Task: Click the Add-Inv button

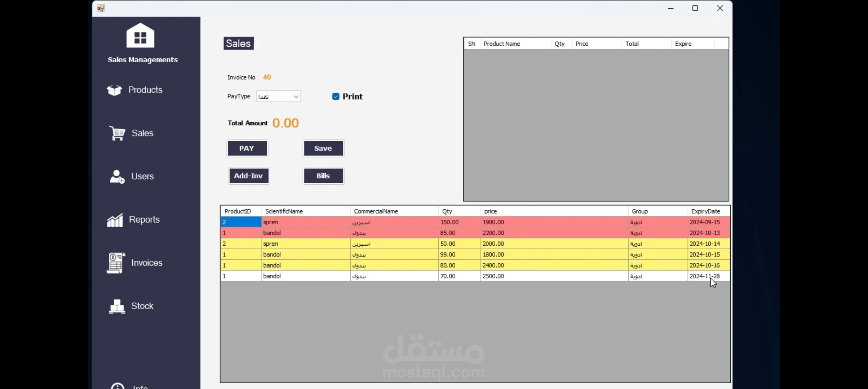Action: click(x=248, y=176)
